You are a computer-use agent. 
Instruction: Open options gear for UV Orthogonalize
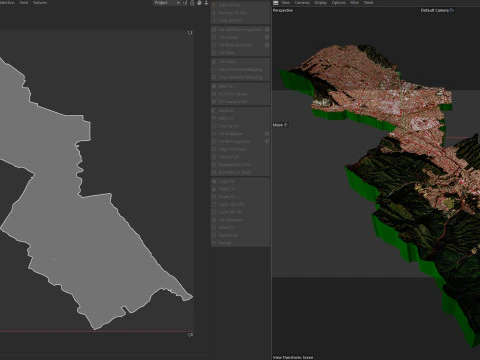(x=267, y=141)
